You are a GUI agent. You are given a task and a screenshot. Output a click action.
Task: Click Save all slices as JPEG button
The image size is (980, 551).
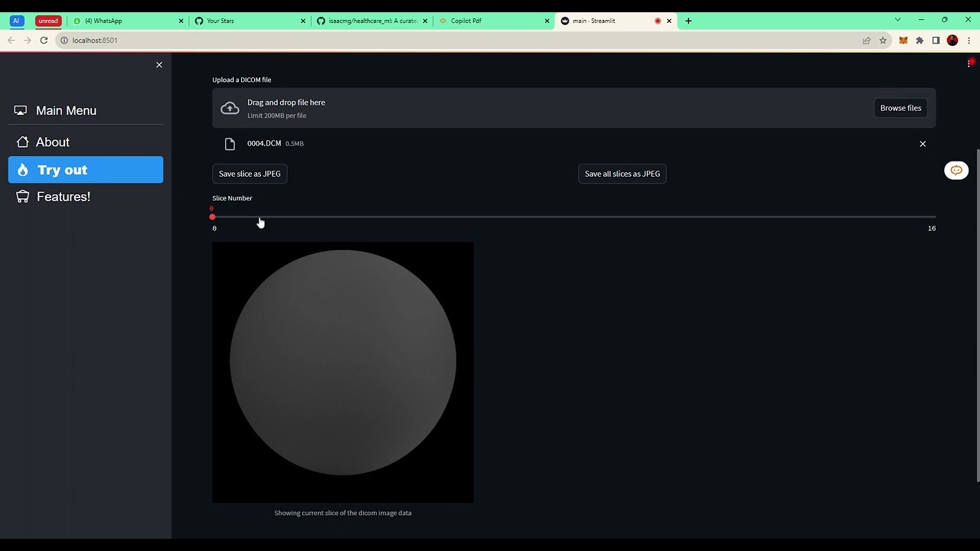pos(622,174)
